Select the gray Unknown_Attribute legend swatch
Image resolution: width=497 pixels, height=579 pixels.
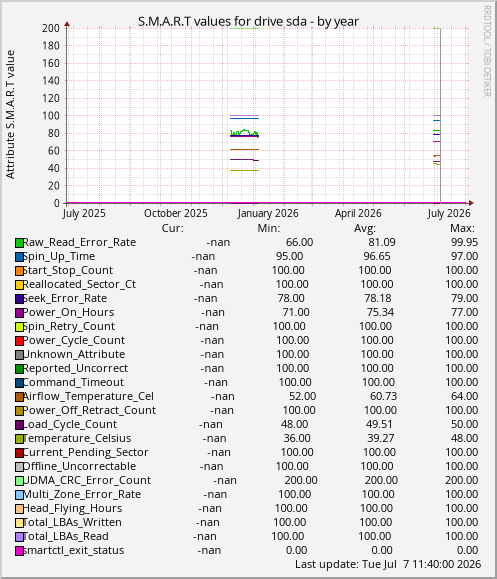pyautogui.click(x=19, y=355)
